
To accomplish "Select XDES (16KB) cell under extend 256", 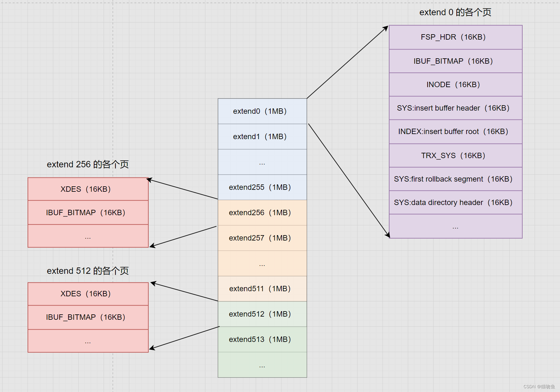I will pyautogui.click(x=88, y=189).
